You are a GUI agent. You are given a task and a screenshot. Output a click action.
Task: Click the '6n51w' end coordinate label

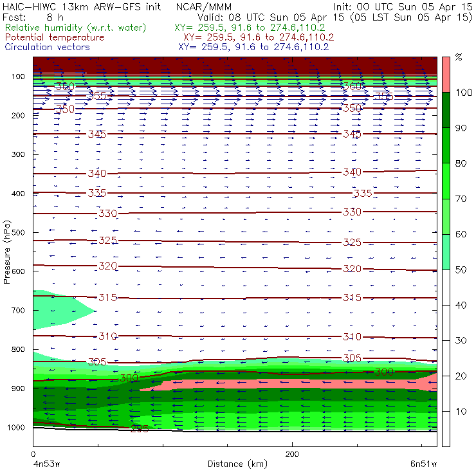click(x=423, y=464)
